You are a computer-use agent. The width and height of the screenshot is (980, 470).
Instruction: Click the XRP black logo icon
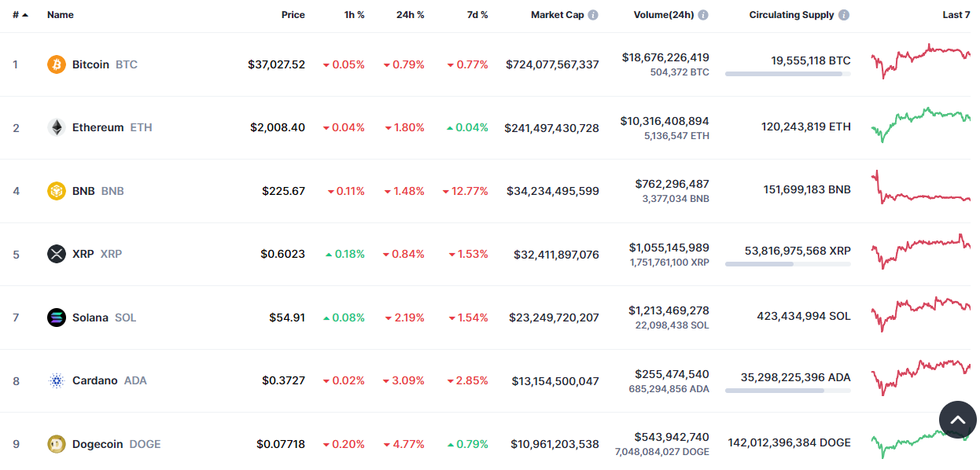57,254
